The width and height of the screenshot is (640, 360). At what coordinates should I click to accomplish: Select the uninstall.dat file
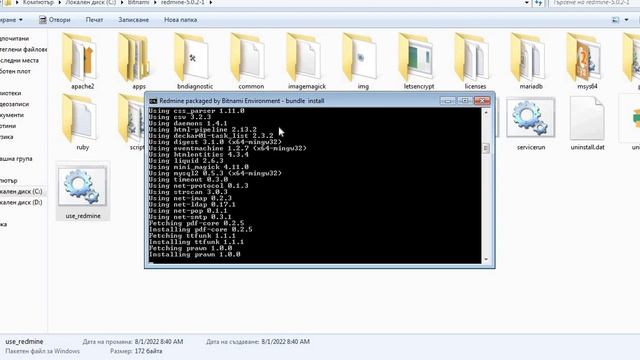(587, 123)
